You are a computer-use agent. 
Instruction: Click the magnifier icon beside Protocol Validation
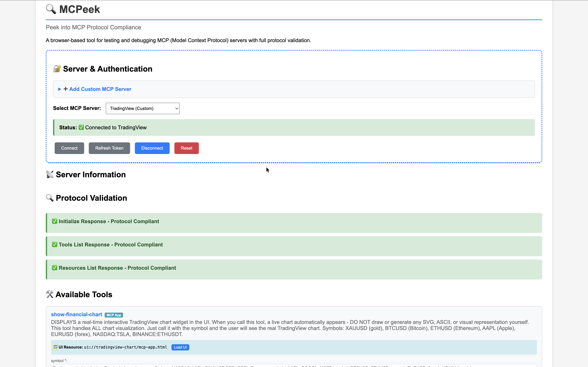coord(50,198)
